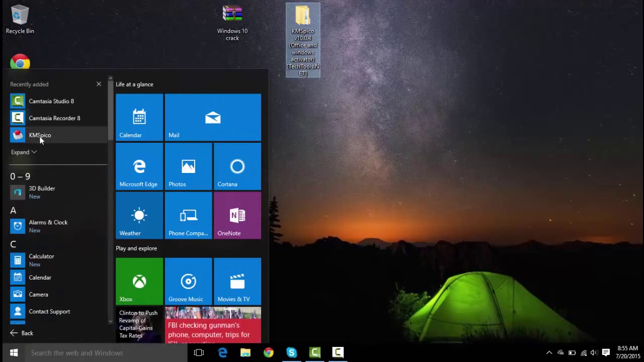This screenshot has height=362, width=644.
Task: Select the KMSpico v10.0.4 folder on desktop
Action: [303, 40]
